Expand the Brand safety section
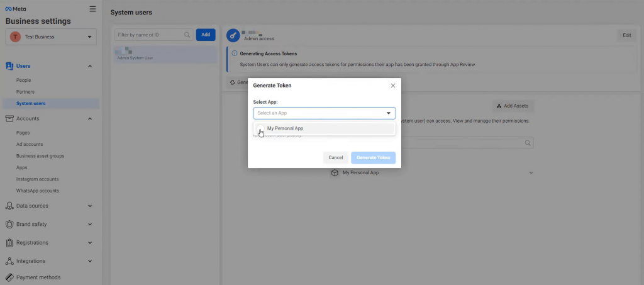The image size is (644, 285). [90, 224]
